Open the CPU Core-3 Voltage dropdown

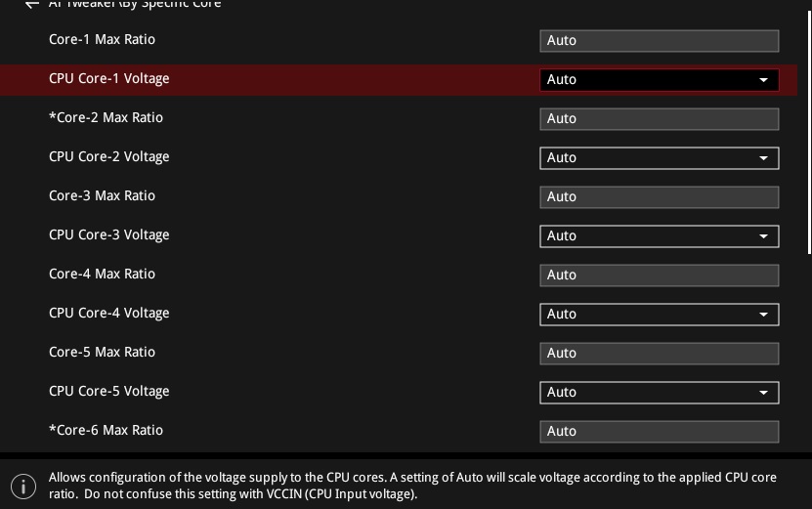660,236
